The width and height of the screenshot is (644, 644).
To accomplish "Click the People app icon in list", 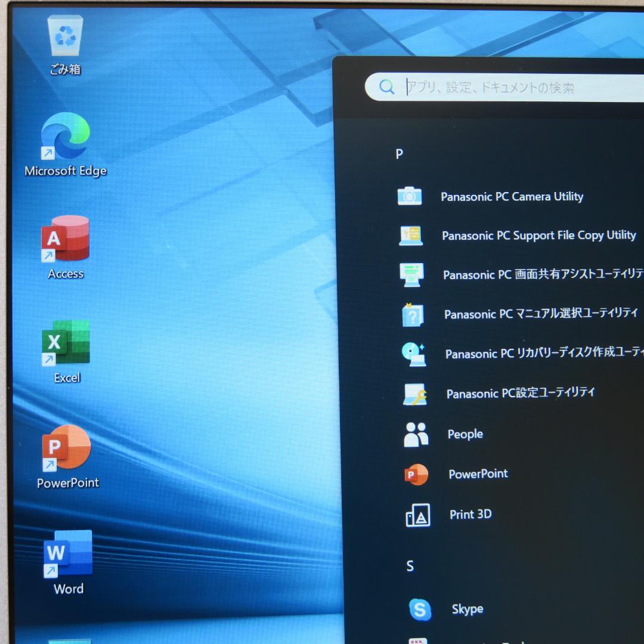I will (416, 434).
